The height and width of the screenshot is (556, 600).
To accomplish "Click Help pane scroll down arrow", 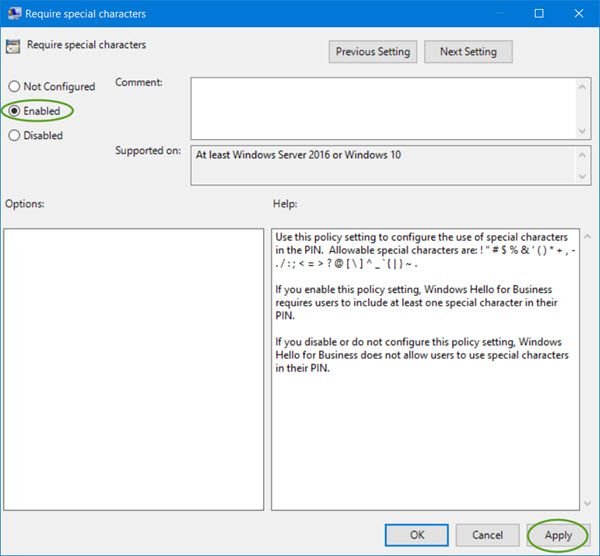I will 588,504.
